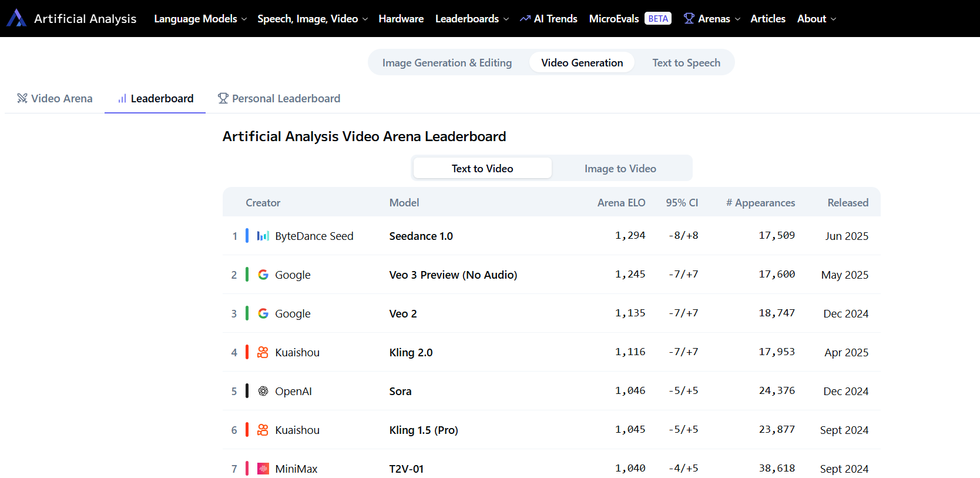Click the MiniMax creator name
This screenshot has height=478, width=980.
click(296, 469)
